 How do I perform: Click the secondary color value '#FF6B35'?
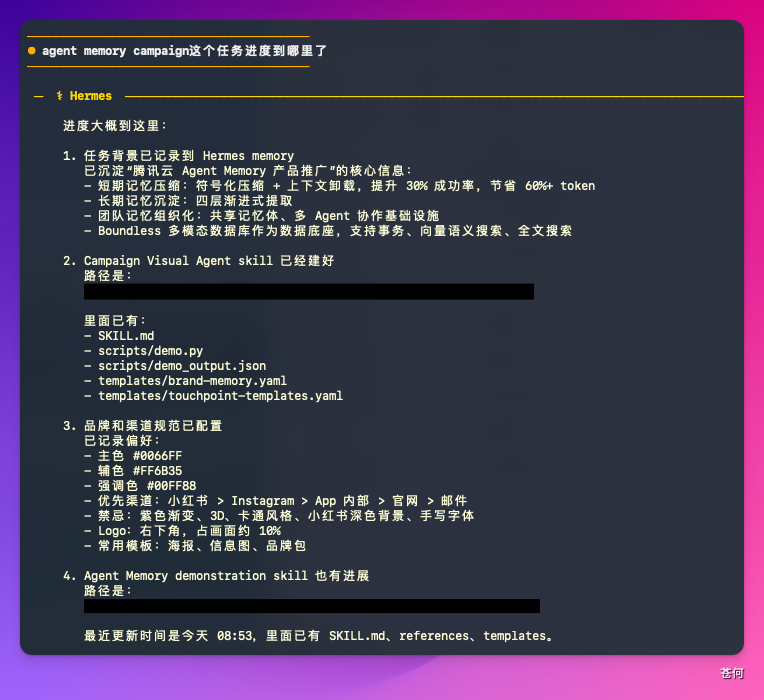tap(157, 471)
